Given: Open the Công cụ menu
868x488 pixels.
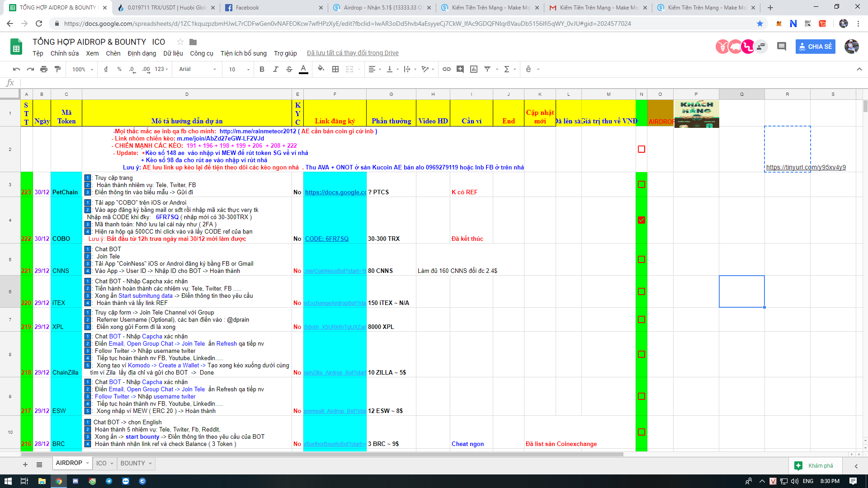Looking at the screenshot, I should (202, 53).
